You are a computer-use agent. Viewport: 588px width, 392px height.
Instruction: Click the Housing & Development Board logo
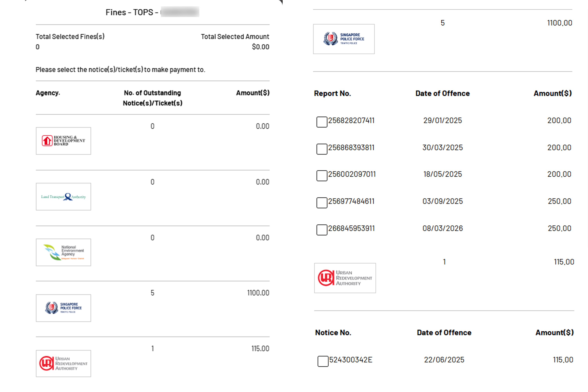63,141
